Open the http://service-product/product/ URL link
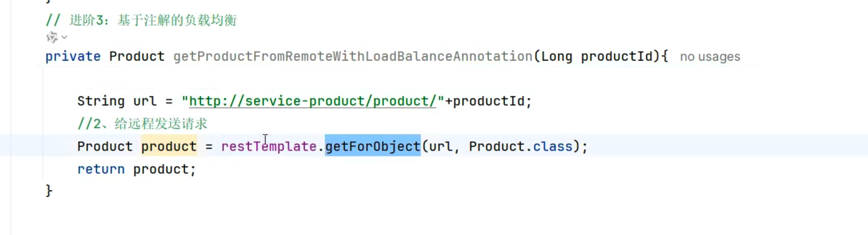The image size is (868, 235). click(x=312, y=101)
